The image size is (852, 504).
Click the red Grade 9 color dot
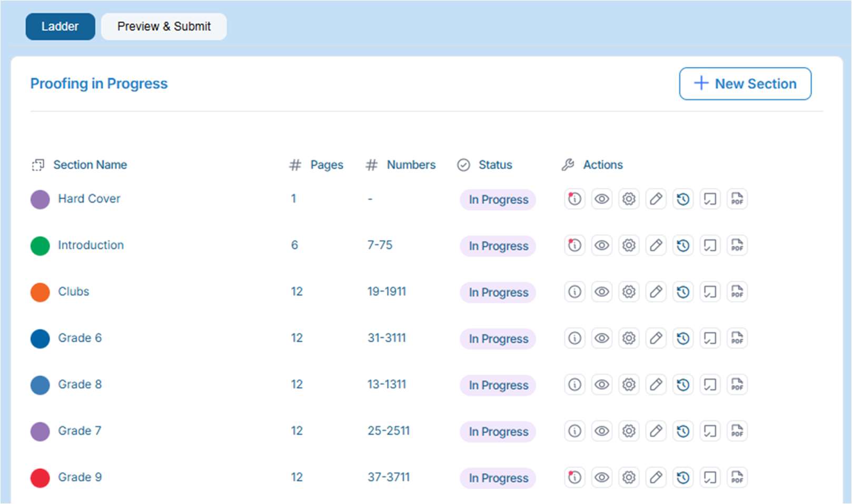click(40, 477)
